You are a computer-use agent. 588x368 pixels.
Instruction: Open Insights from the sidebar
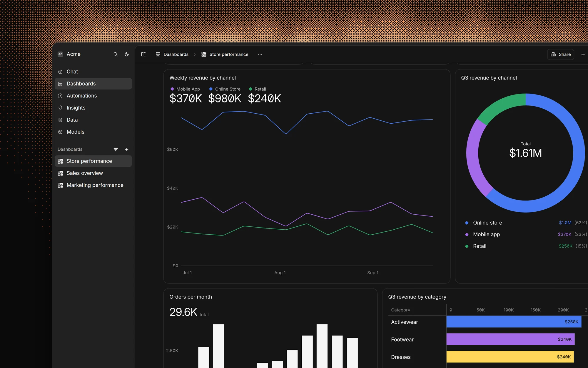93,108
